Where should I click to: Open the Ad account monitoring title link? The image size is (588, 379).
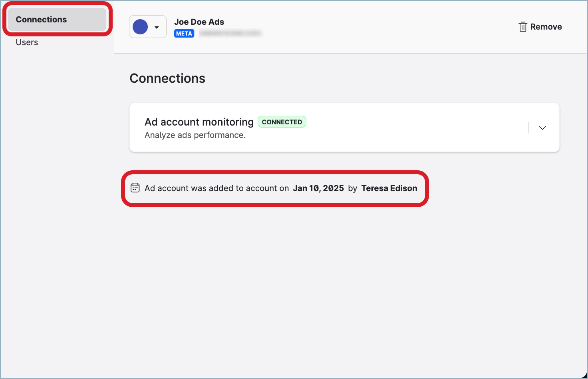click(x=199, y=122)
